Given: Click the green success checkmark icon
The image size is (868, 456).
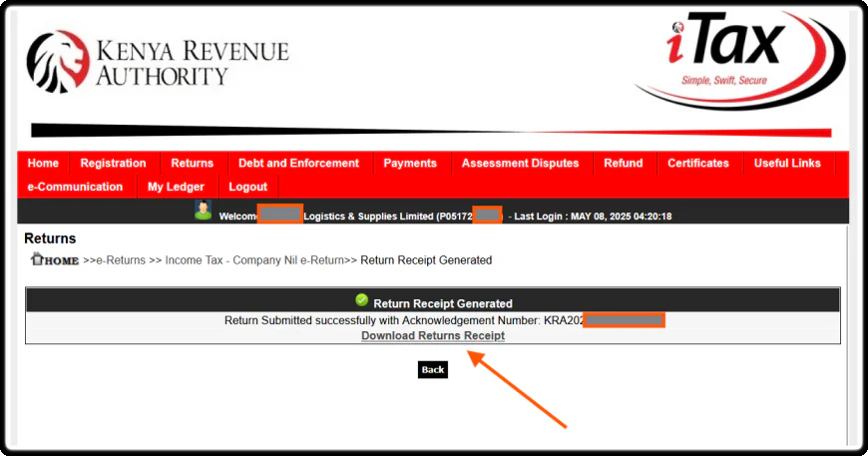Looking at the screenshot, I should coord(361,300).
